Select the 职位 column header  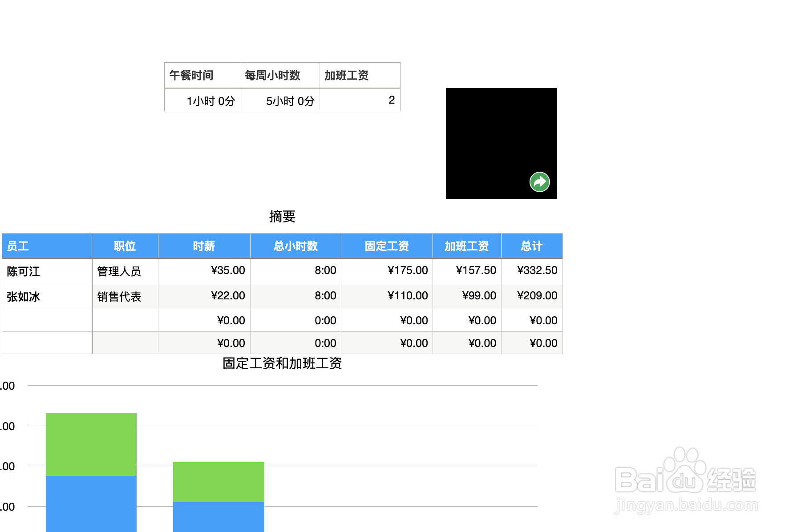tap(125, 246)
